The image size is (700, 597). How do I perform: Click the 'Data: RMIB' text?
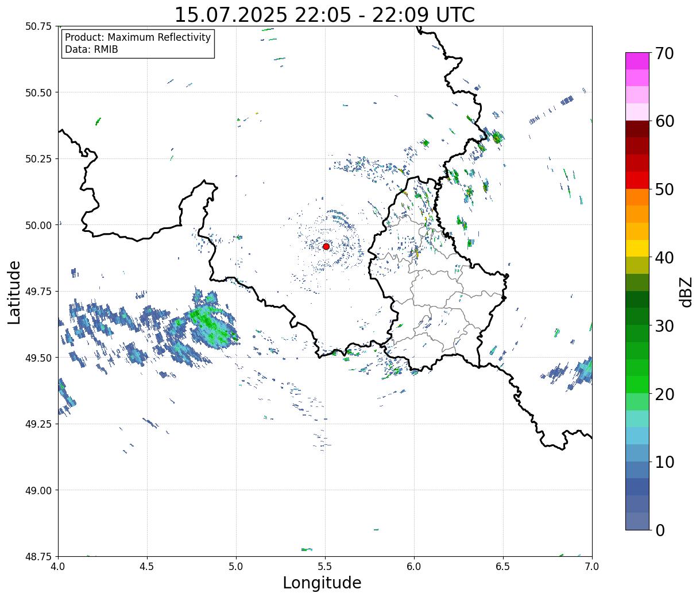(91, 49)
